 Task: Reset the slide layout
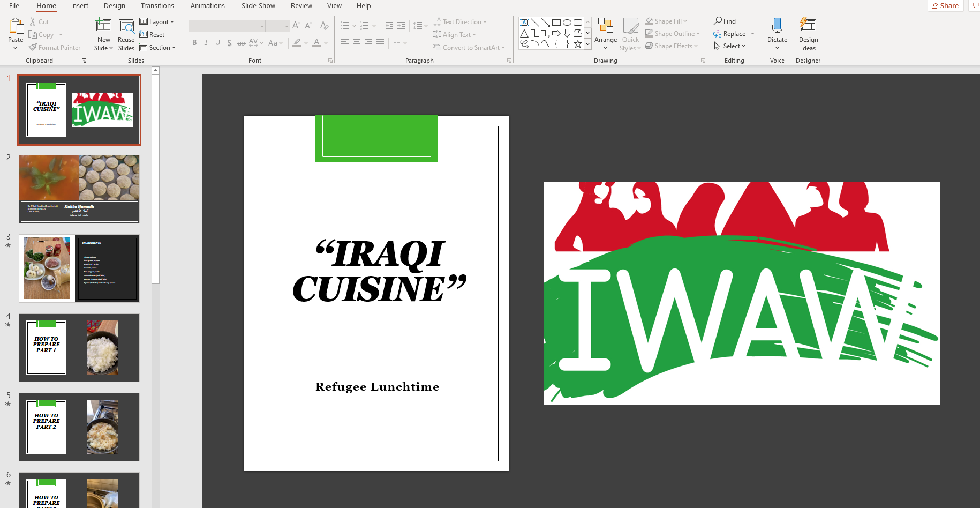point(152,35)
